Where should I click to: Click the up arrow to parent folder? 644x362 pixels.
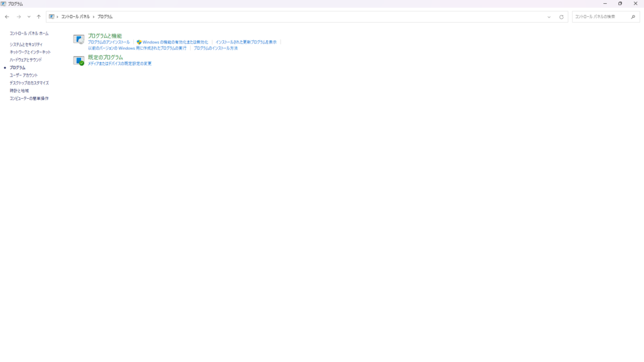point(38,17)
